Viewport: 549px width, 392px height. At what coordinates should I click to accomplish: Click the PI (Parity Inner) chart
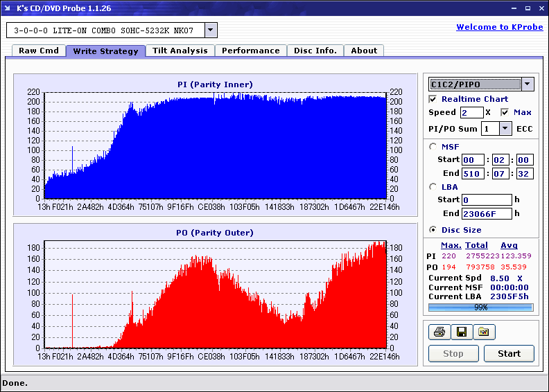(x=215, y=145)
